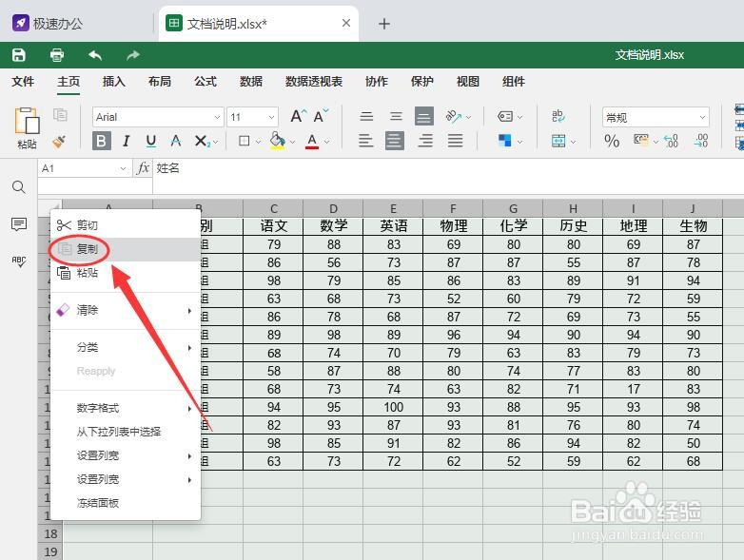Click the new tab plus button

tap(383, 24)
